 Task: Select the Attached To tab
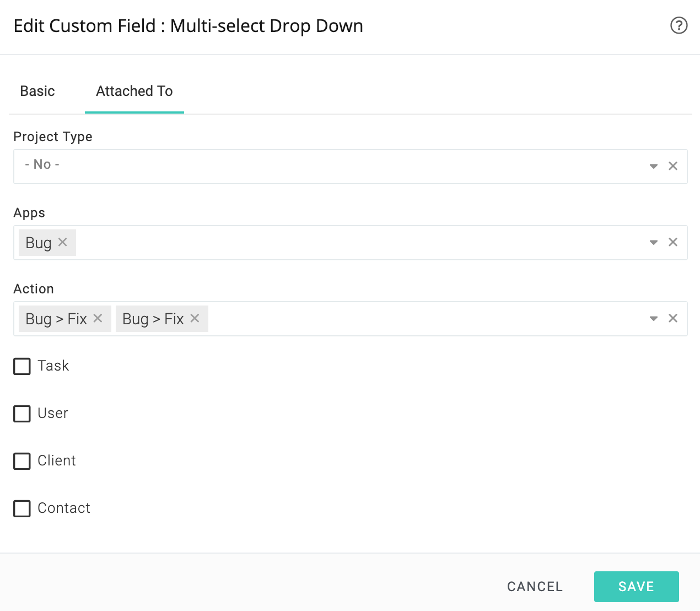pyautogui.click(x=134, y=91)
